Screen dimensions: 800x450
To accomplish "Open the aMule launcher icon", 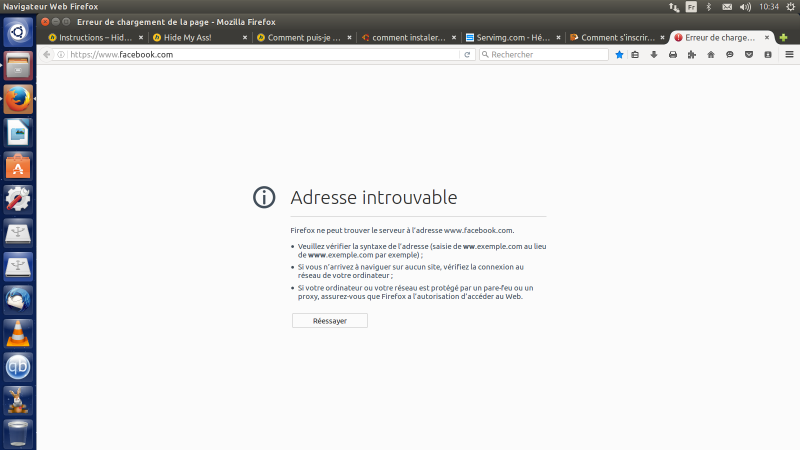I will coord(18,401).
